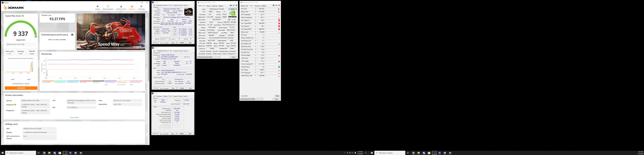Switch to SPD tab in bottom CPU-Z Memory window
This screenshot has width=644, height=155.
[171, 96]
